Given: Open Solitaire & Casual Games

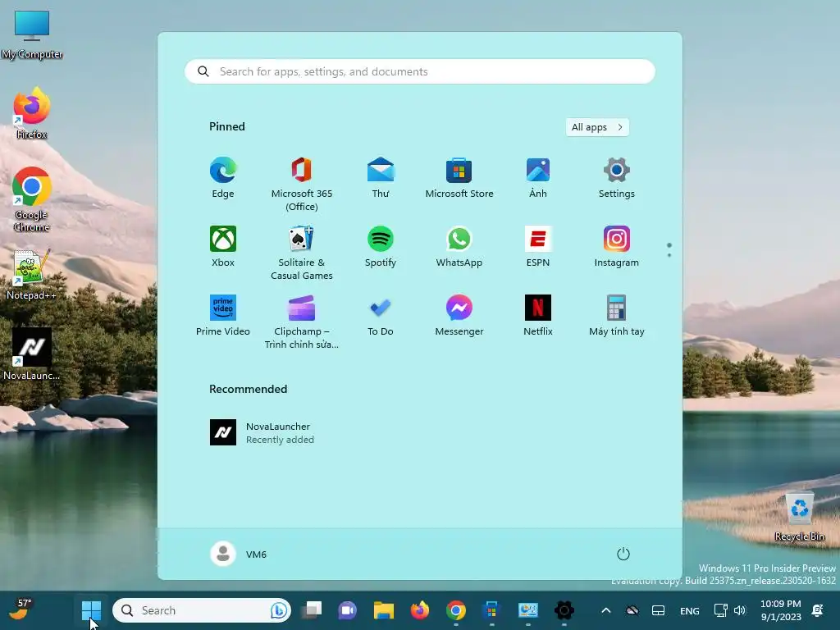Looking at the screenshot, I should [302, 253].
